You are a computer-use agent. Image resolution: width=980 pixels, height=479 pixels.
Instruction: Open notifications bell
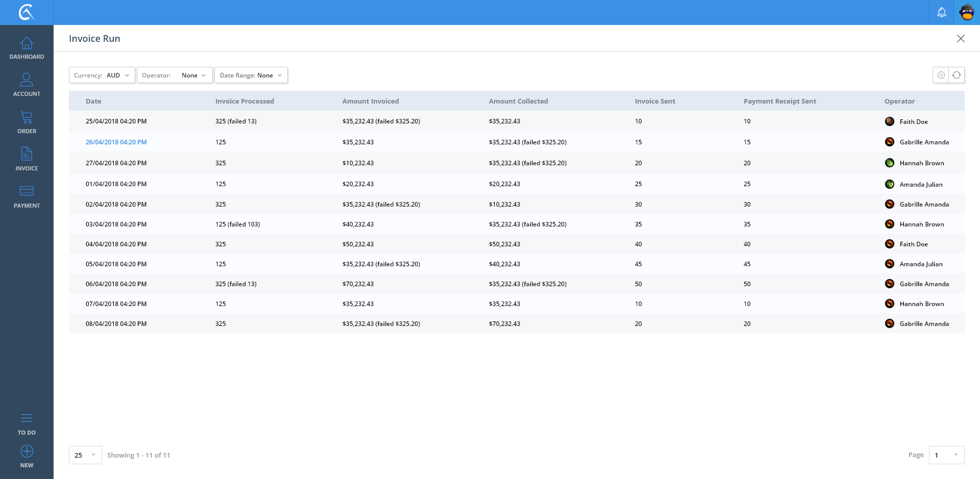click(941, 12)
